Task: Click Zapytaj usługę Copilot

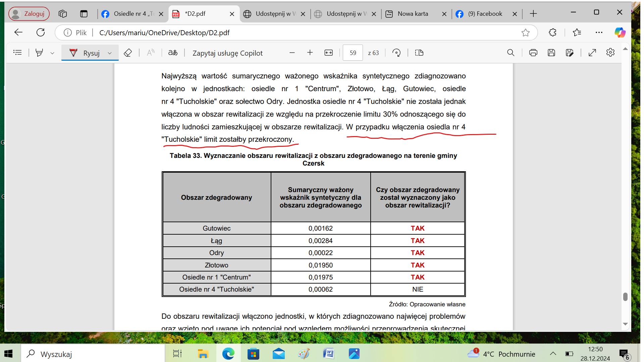Action: [x=227, y=53]
